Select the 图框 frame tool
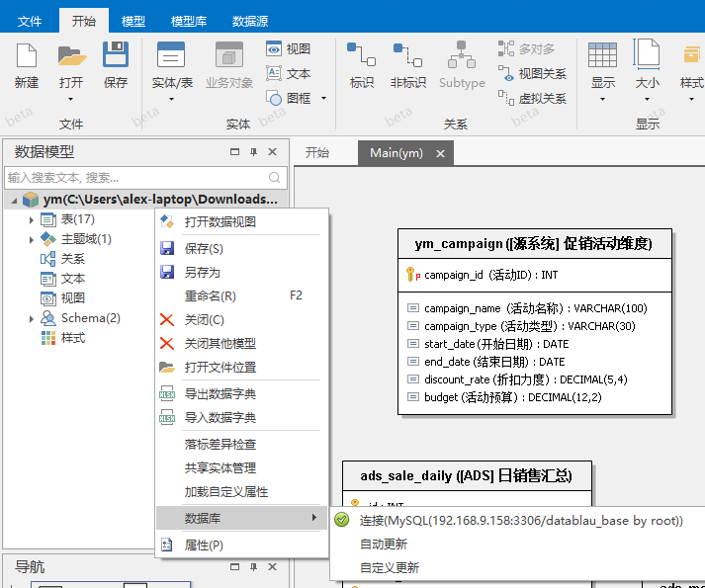 pos(289,98)
